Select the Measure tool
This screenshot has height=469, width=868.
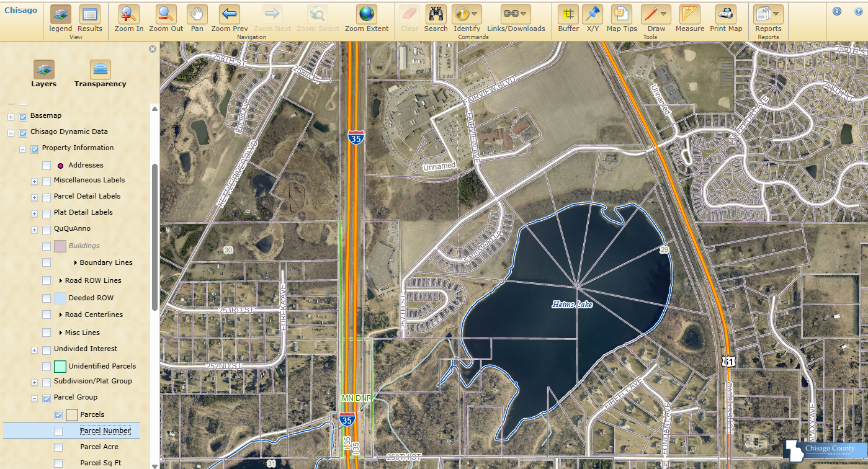[x=690, y=19]
